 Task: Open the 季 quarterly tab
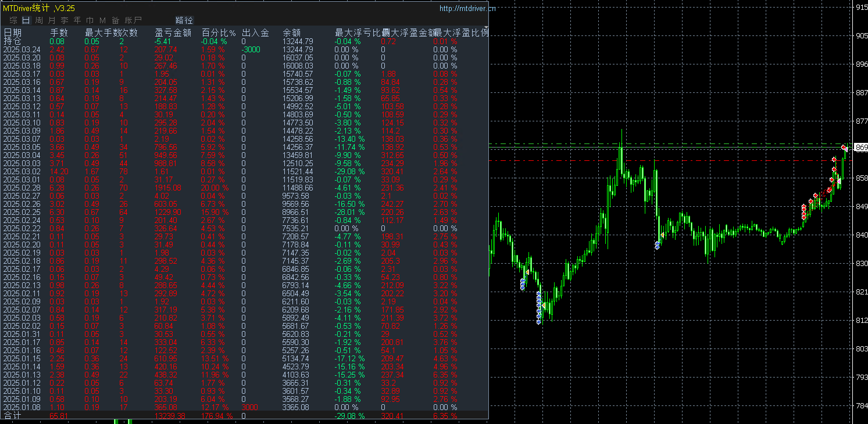coord(65,20)
